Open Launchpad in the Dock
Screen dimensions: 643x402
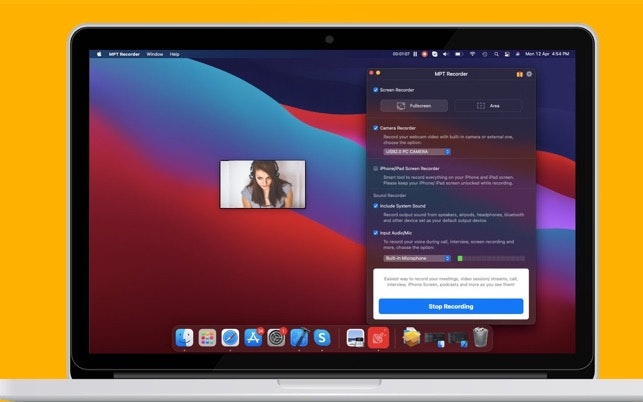(x=207, y=338)
